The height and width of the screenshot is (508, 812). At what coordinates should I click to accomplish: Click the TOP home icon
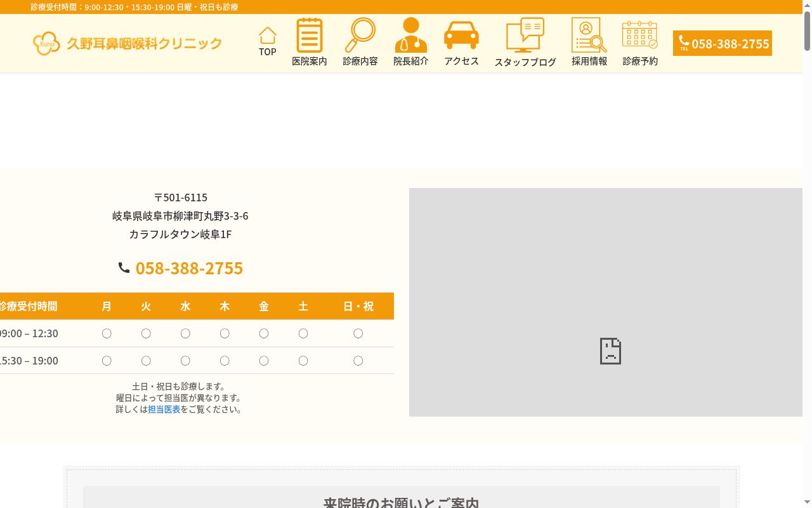coord(268,35)
